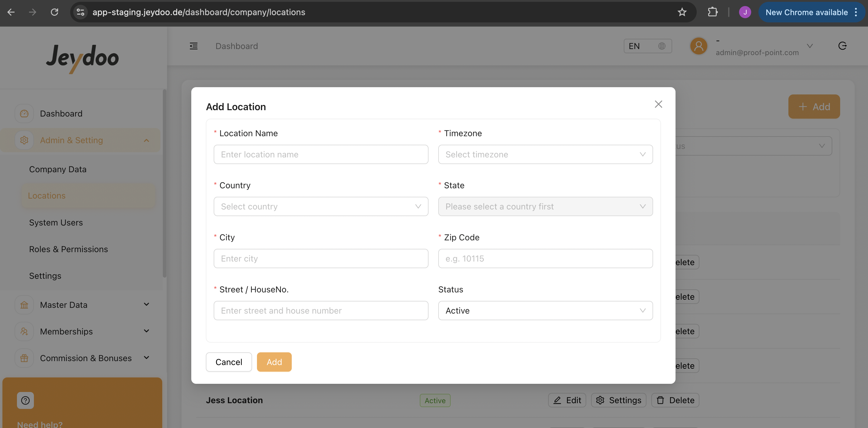Click the help question mark icon
The height and width of the screenshot is (428, 868).
(x=25, y=400)
